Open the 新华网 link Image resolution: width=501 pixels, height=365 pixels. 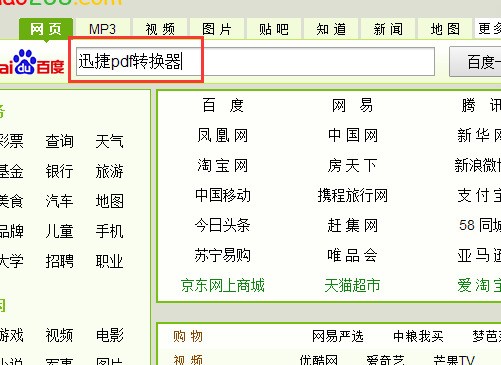[x=479, y=135]
